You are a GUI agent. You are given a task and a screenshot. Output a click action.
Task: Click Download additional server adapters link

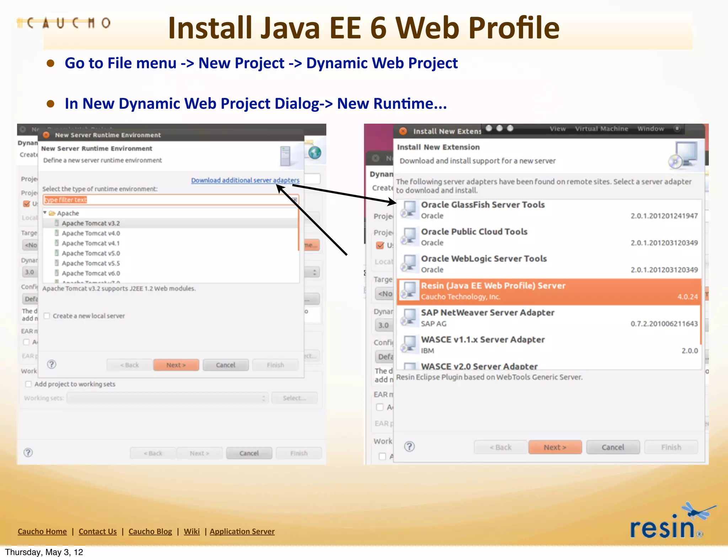(245, 180)
